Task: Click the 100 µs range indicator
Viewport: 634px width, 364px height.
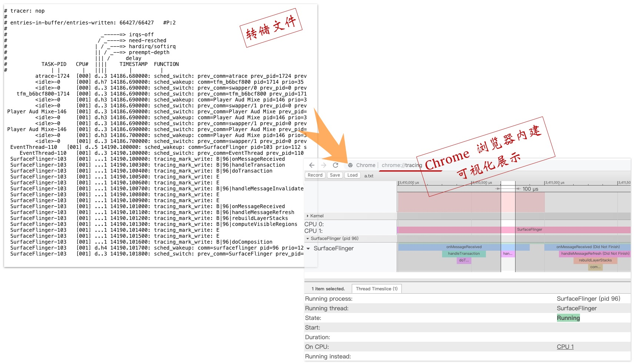Action: click(x=530, y=189)
